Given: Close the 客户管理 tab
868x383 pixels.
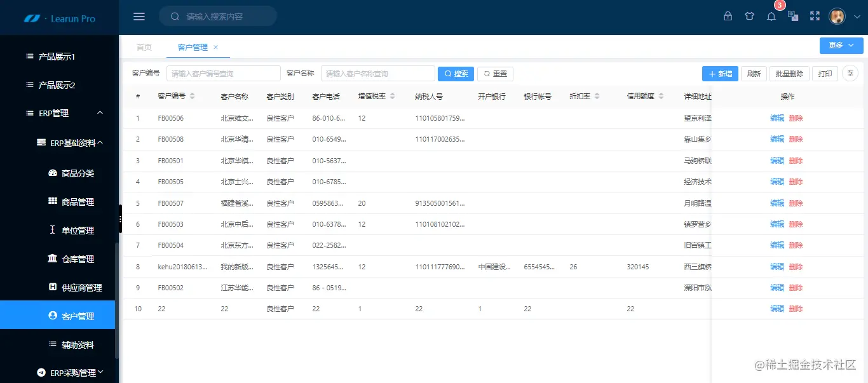Looking at the screenshot, I should (215, 47).
